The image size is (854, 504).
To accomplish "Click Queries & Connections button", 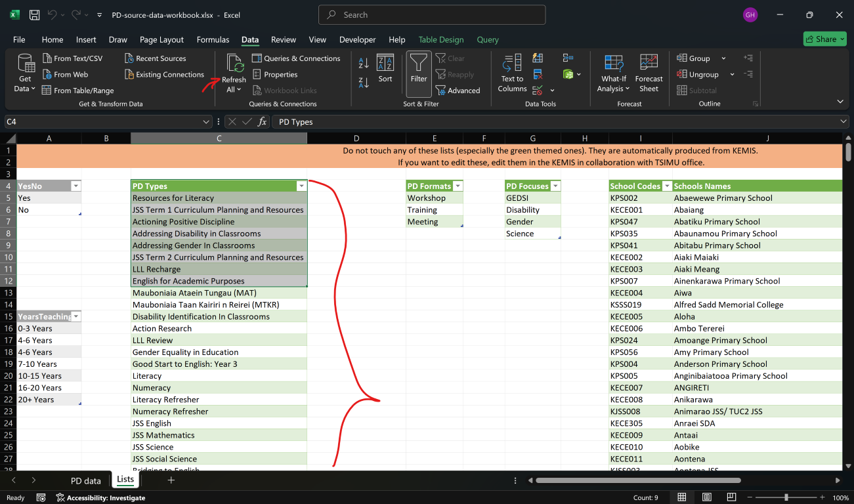I will tap(296, 58).
